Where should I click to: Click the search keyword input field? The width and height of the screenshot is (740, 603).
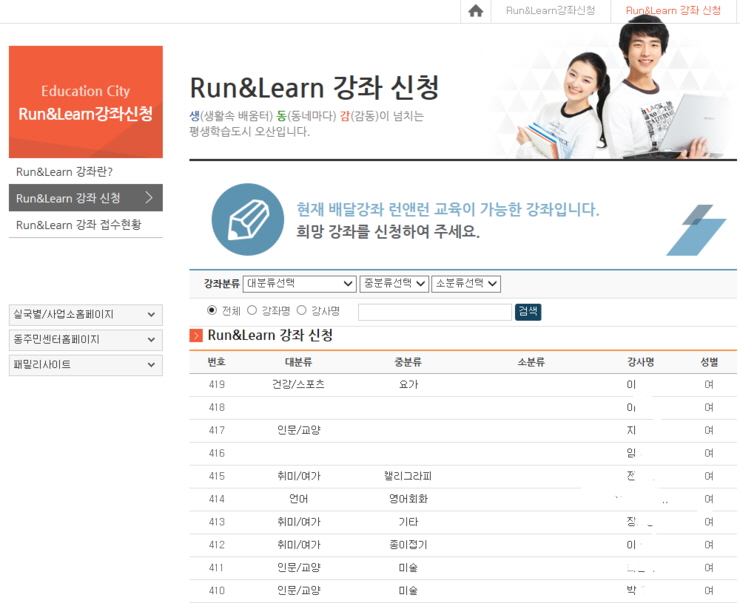click(434, 312)
